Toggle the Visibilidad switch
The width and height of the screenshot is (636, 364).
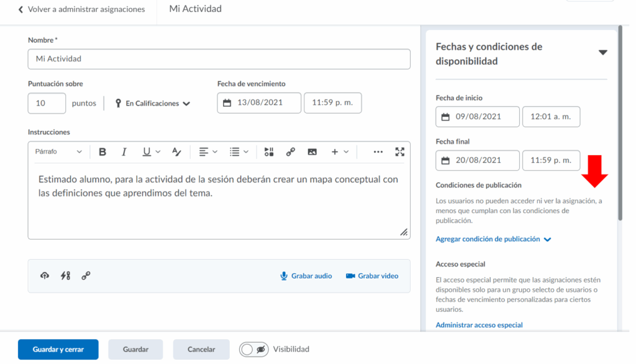254,349
